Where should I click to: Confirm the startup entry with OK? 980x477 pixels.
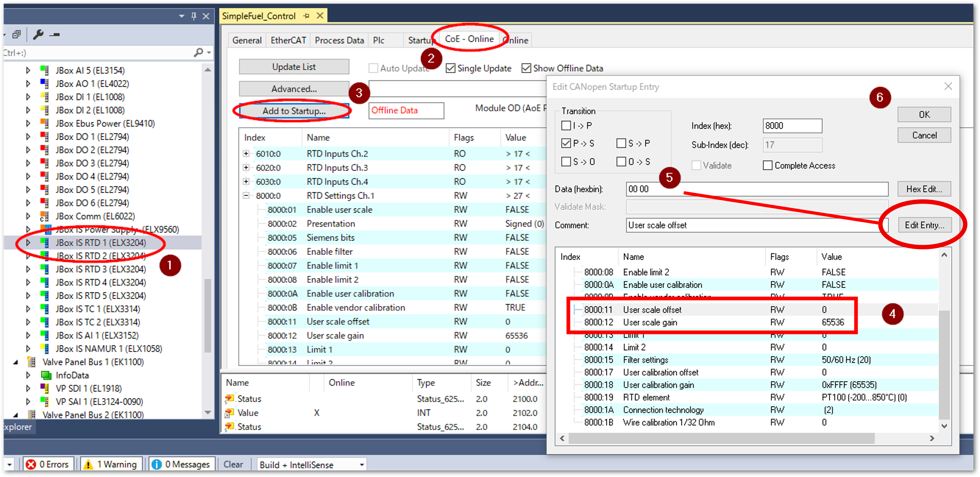[924, 114]
